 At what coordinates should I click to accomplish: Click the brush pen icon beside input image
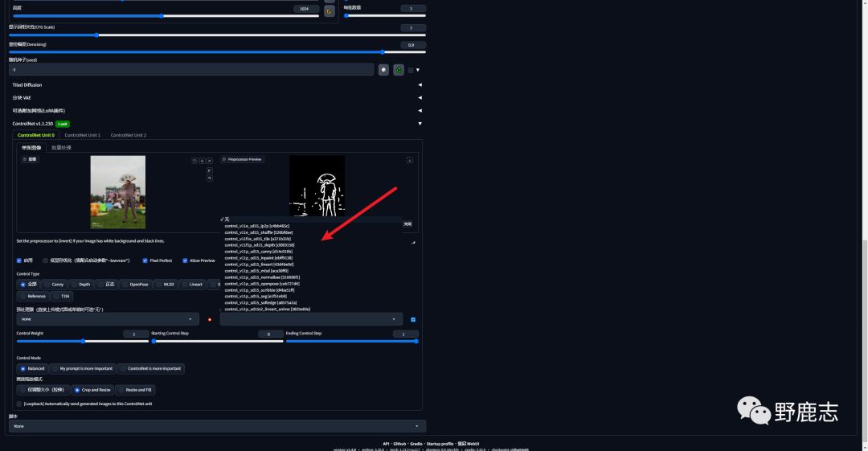click(210, 170)
